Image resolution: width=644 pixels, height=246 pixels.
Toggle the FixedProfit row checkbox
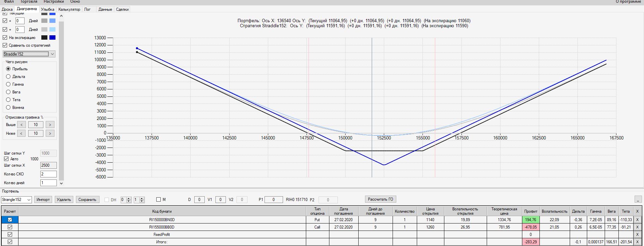click(x=10, y=235)
